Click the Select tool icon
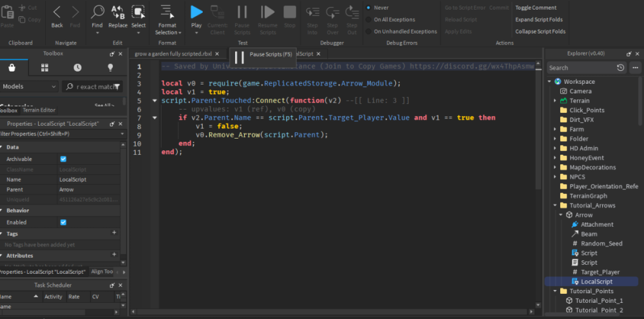 tap(138, 12)
